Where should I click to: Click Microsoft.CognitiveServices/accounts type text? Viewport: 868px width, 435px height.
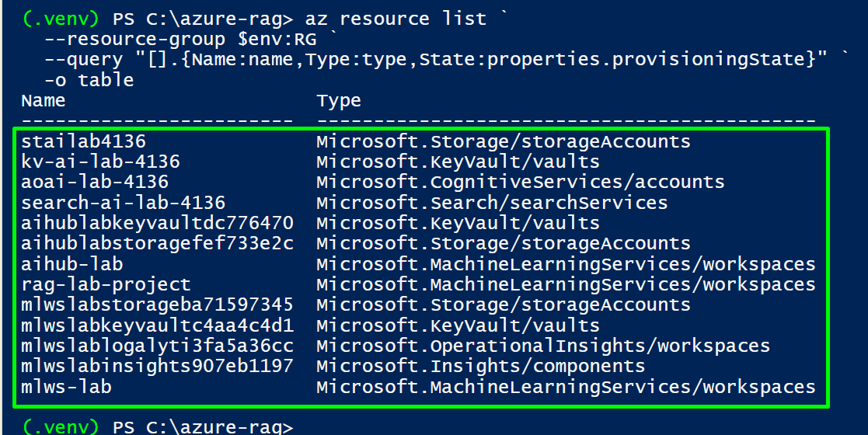pos(521,182)
